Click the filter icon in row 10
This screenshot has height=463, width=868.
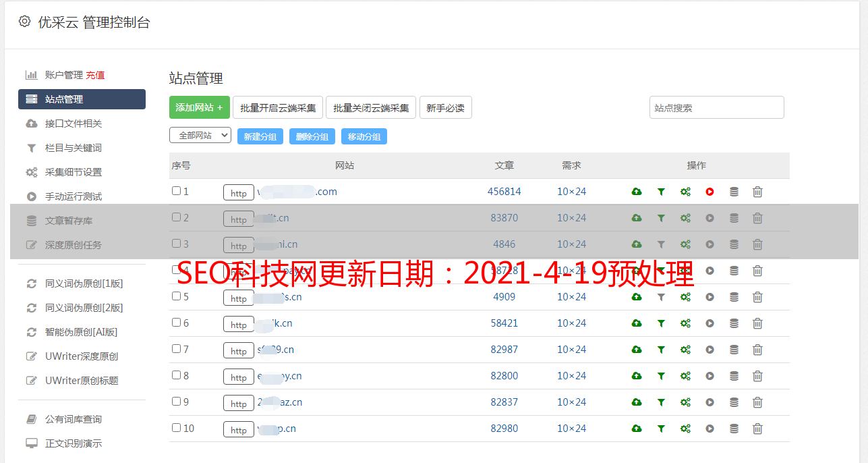pos(661,429)
